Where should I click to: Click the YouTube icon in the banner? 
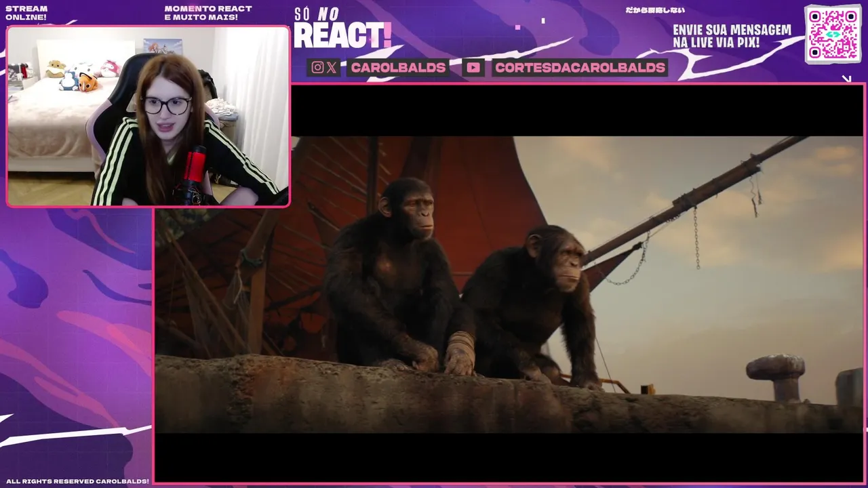coord(473,67)
